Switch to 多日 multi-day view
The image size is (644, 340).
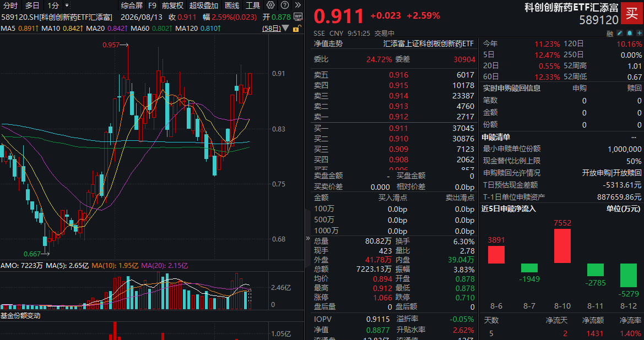point(33,6)
